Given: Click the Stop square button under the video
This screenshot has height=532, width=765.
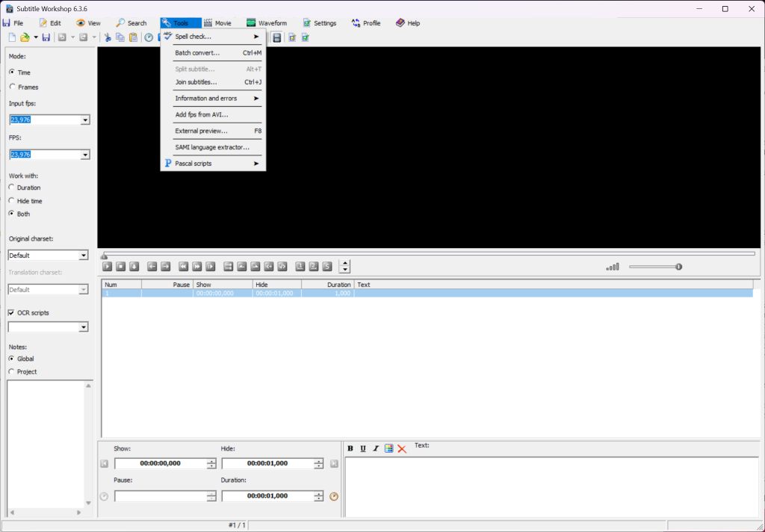Looking at the screenshot, I should click(120, 267).
